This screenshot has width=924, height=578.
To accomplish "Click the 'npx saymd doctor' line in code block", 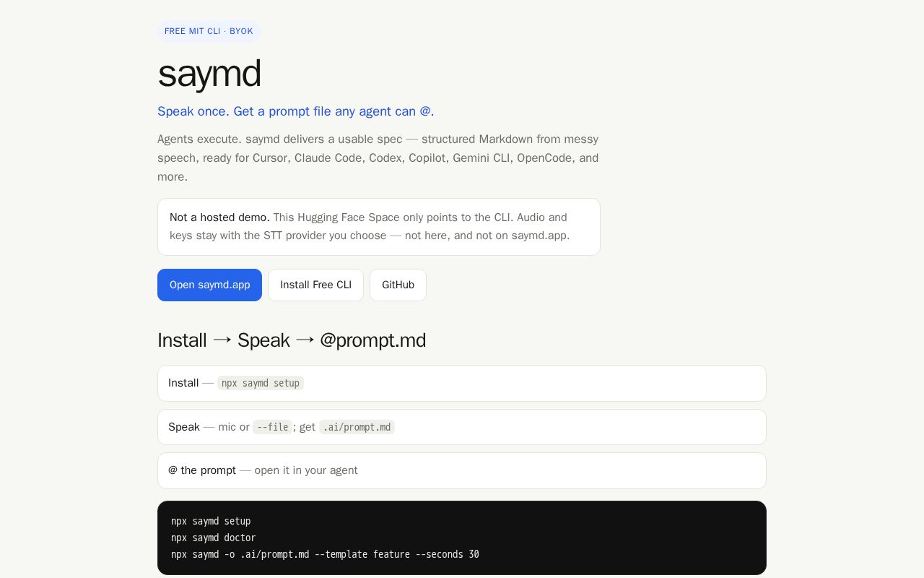I will [x=213, y=538].
